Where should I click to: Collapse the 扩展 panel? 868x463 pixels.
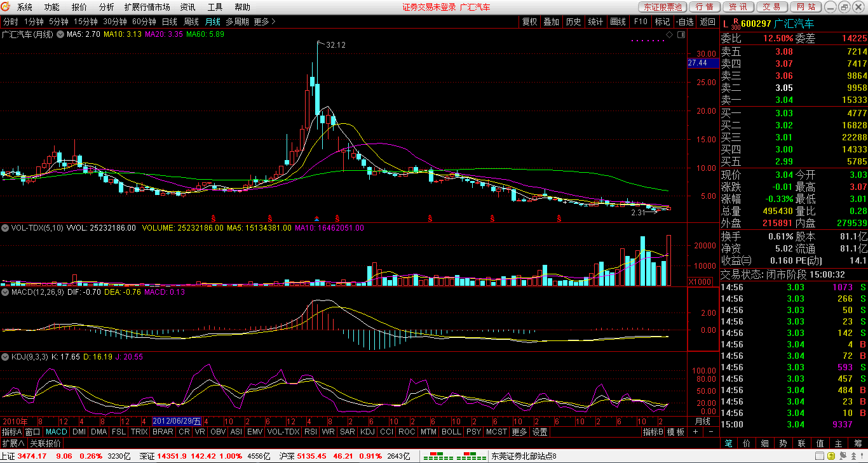click(x=13, y=443)
